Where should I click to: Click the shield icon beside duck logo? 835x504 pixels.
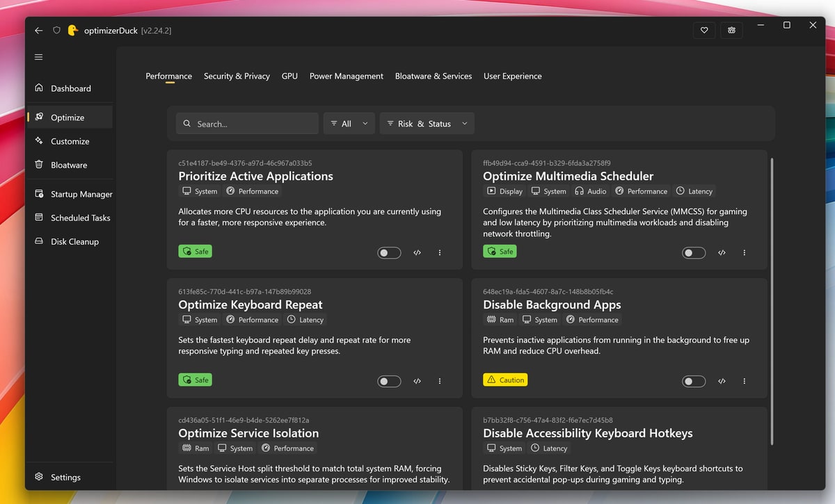point(56,31)
